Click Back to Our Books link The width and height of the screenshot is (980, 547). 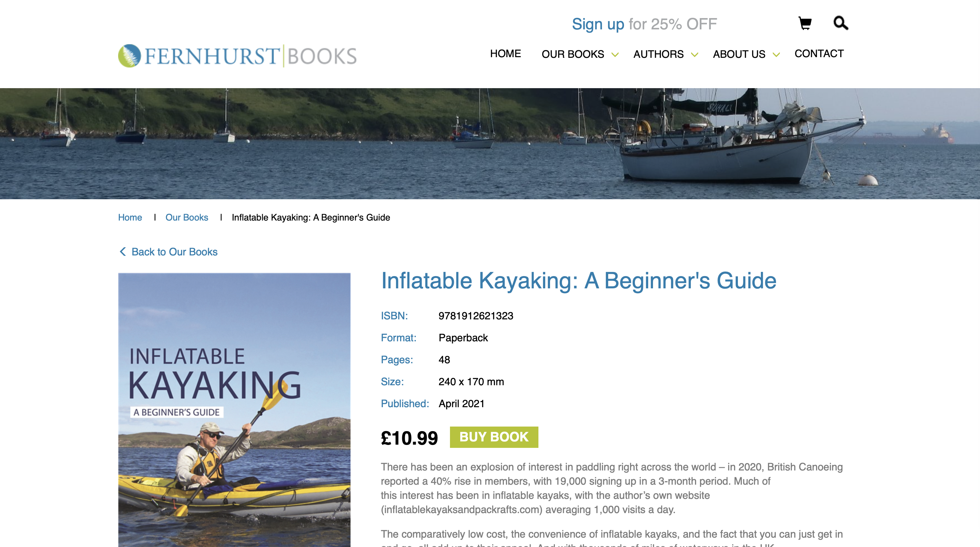pos(174,252)
